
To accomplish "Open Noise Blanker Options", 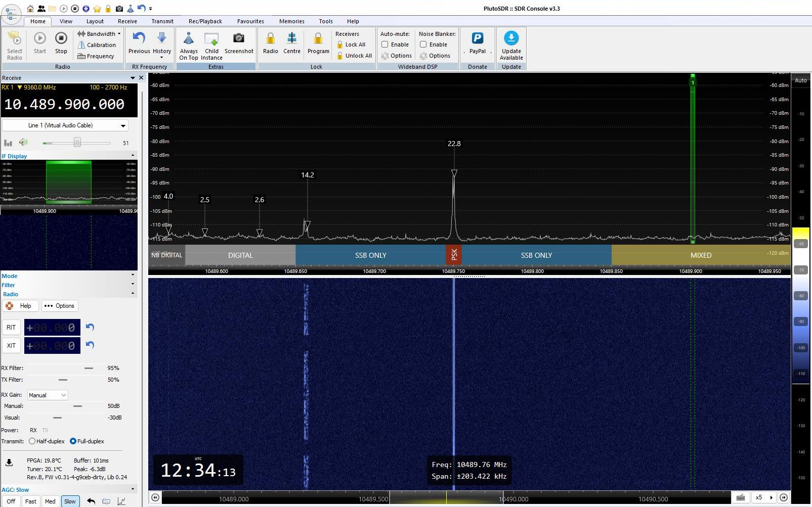I will 435,56.
